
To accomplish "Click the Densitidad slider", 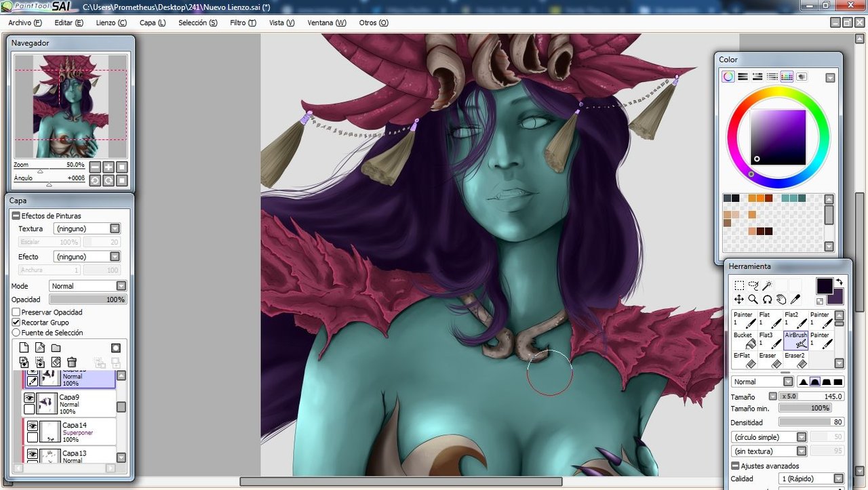I will coord(811,422).
